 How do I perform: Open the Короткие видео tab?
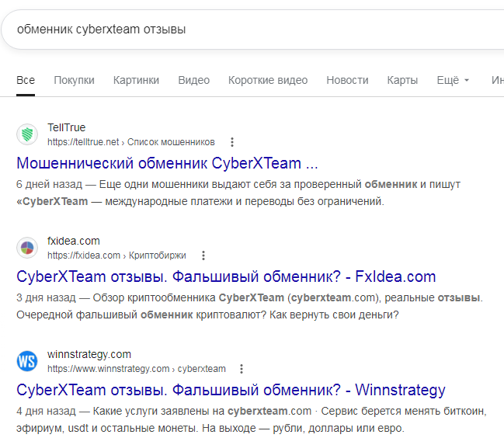coord(268,80)
